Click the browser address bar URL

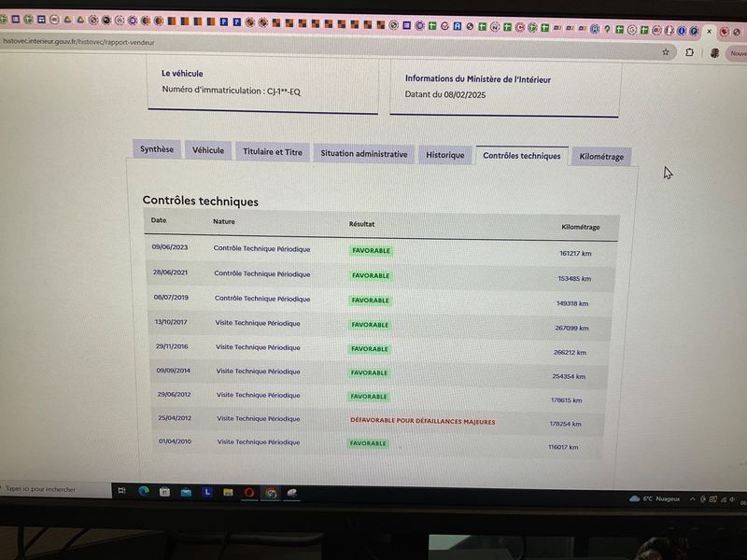(78, 42)
